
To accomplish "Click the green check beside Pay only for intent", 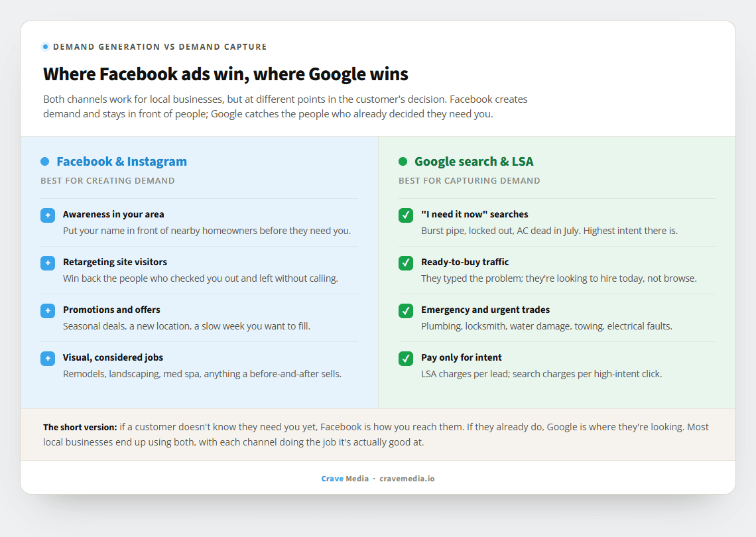I will point(406,359).
